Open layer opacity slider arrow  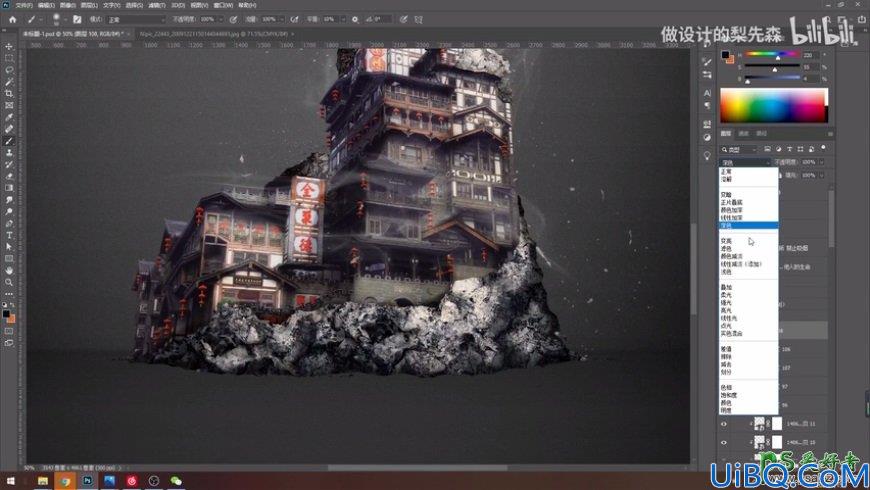(x=821, y=162)
